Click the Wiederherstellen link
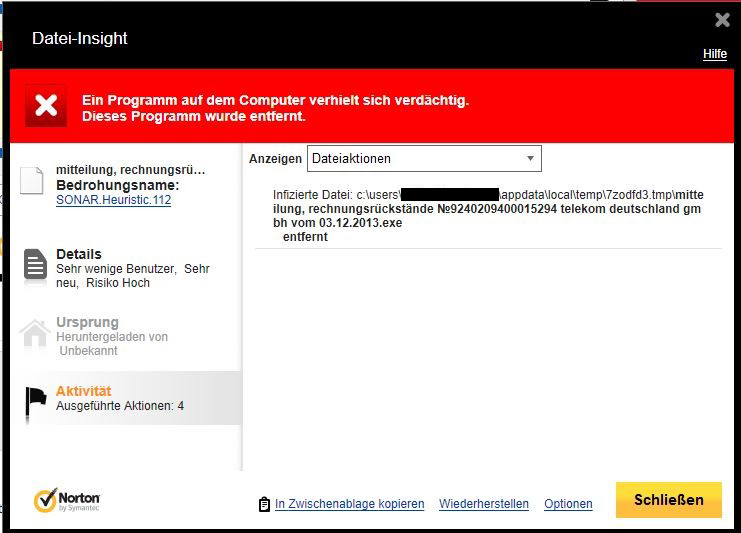This screenshot has height=533, width=741. [x=484, y=504]
